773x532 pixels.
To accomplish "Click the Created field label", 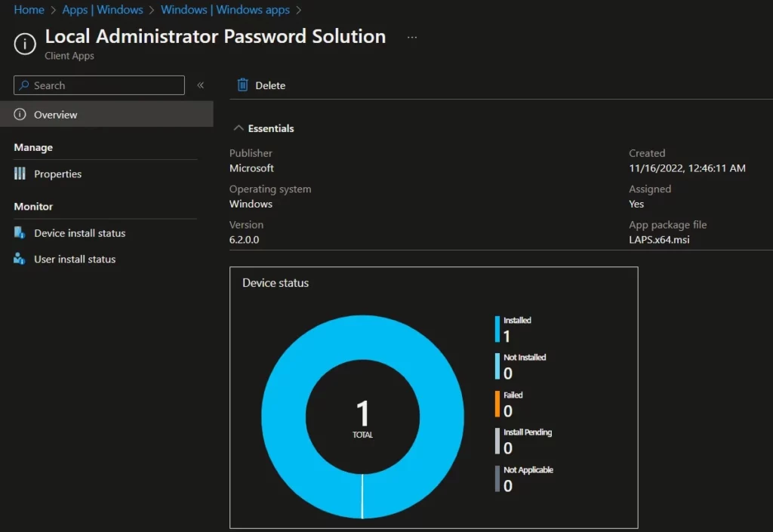I will coord(647,153).
